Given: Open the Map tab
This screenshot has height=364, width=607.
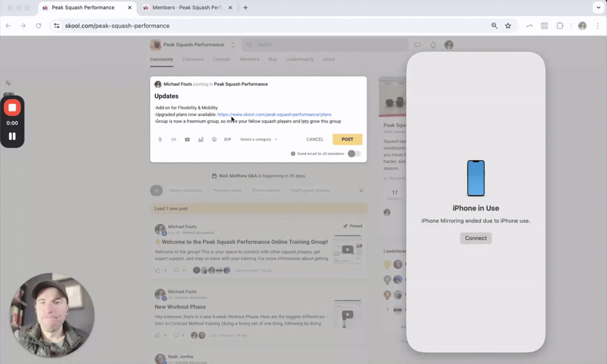Looking at the screenshot, I should click(x=273, y=59).
